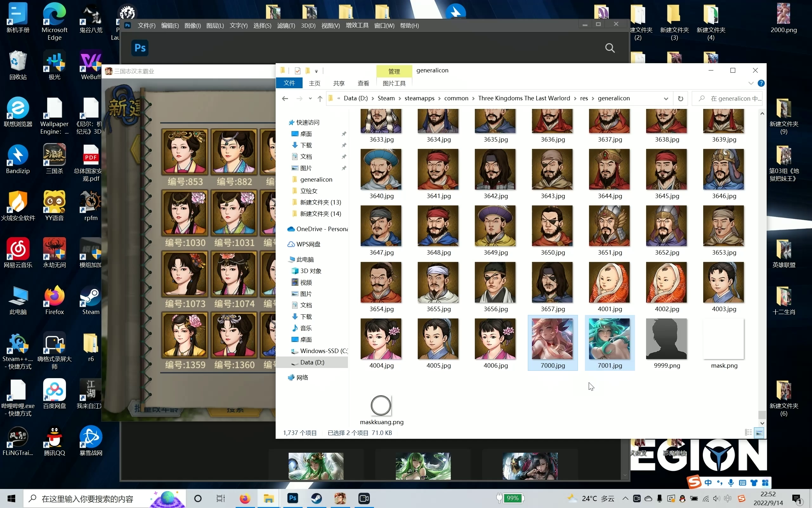Click the Explorer refresh button
812x508 pixels.
[680, 98]
